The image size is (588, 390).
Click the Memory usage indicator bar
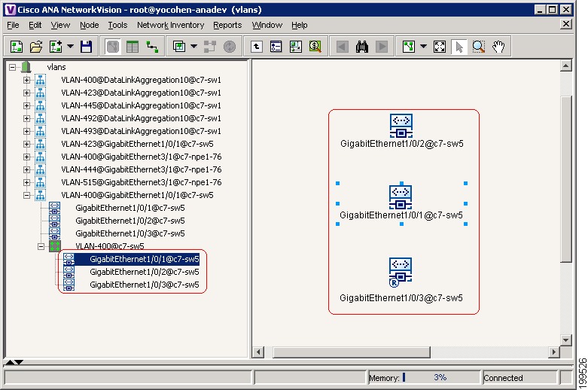point(424,377)
